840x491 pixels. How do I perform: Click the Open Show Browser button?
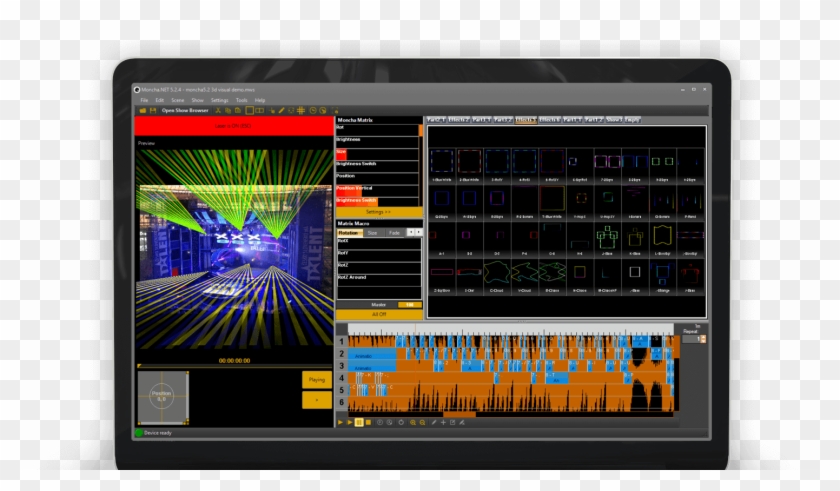click(x=185, y=110)
